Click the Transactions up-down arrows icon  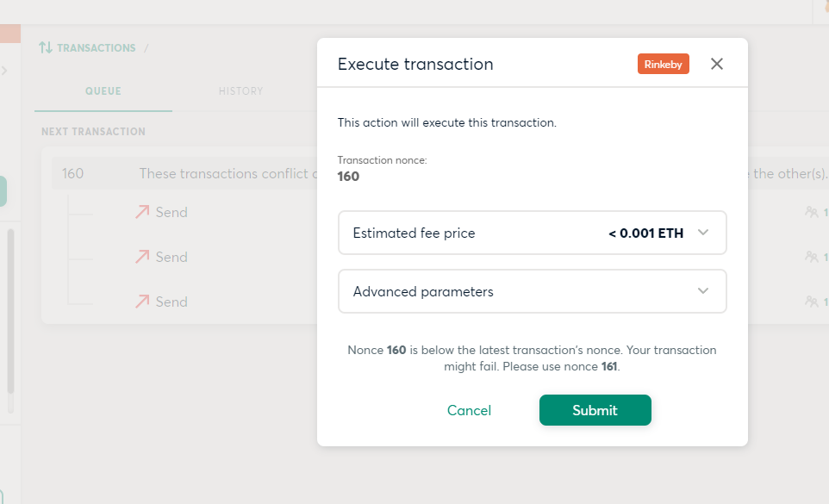tap(46, 48)
